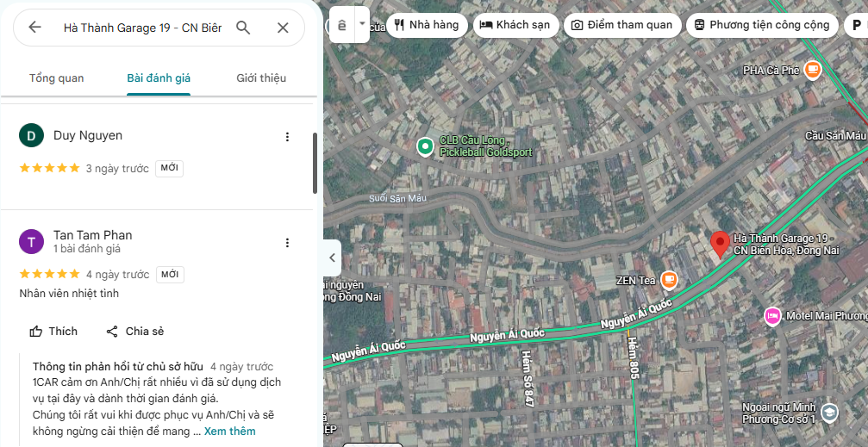Filter map by Nhà hàng
Viewport: 868px width, 447px height.
(x=427, y=25)
